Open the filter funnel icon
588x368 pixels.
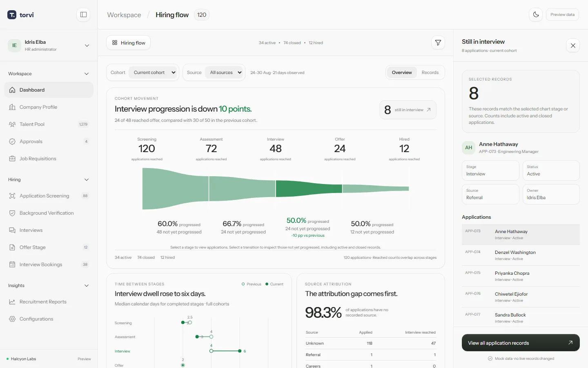tap(438, 43)
